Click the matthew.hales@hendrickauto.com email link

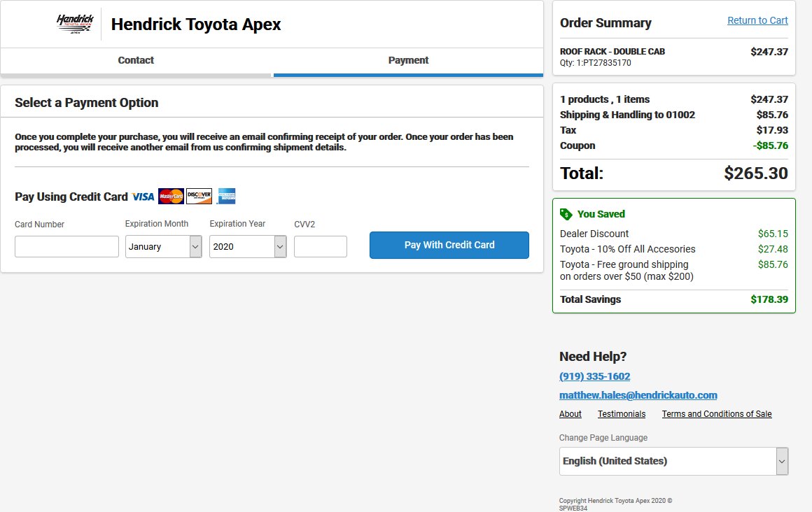638,395
